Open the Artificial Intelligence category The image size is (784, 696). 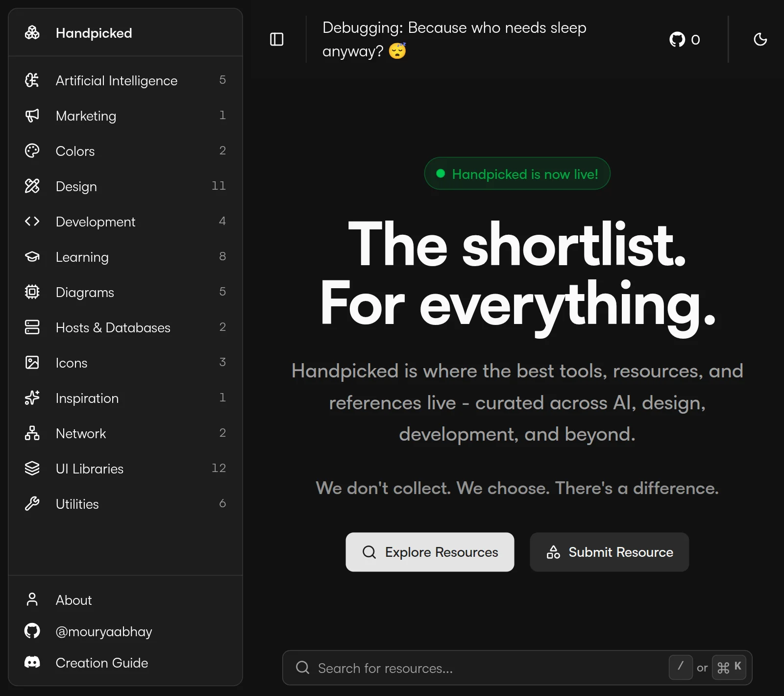[125, 80]
